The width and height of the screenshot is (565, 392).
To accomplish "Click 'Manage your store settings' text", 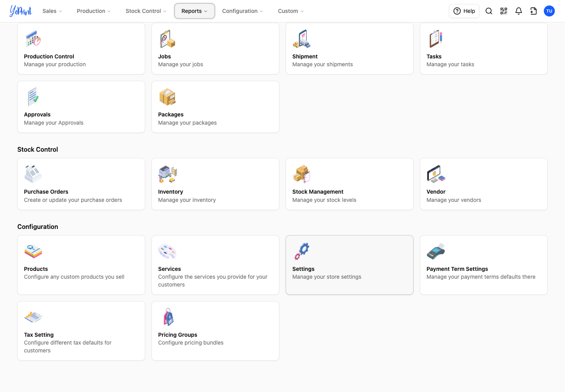I will coord(327,277).
